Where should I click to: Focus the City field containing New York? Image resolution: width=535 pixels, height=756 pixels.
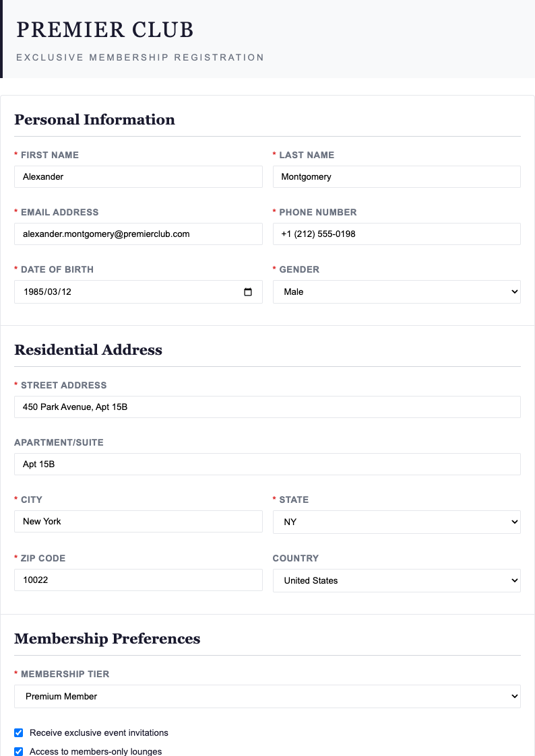click(138, 522)
